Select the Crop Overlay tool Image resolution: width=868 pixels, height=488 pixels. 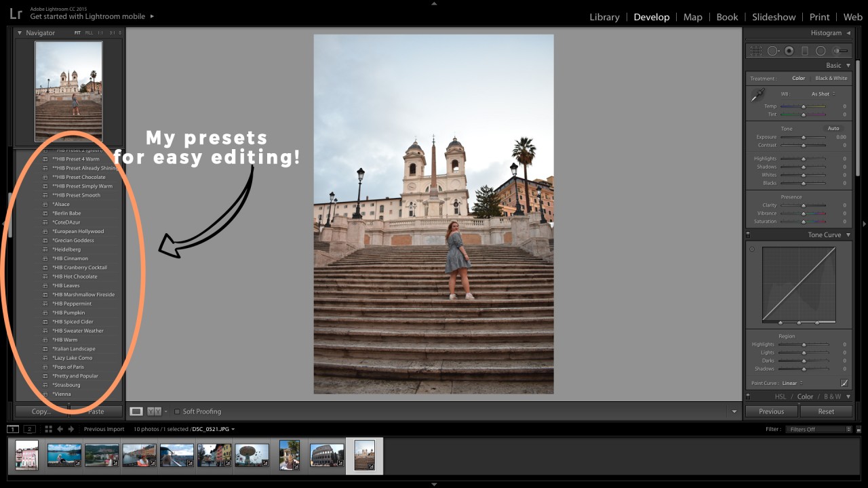click(755, 51)
